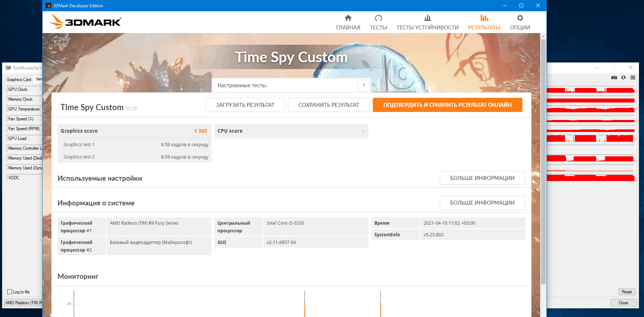Click ЗАГРУЗИТЬ РЕЗУЛЬТАТ button
The height and width of the screenshot is (317, 644).
click(x=245, y=105)
